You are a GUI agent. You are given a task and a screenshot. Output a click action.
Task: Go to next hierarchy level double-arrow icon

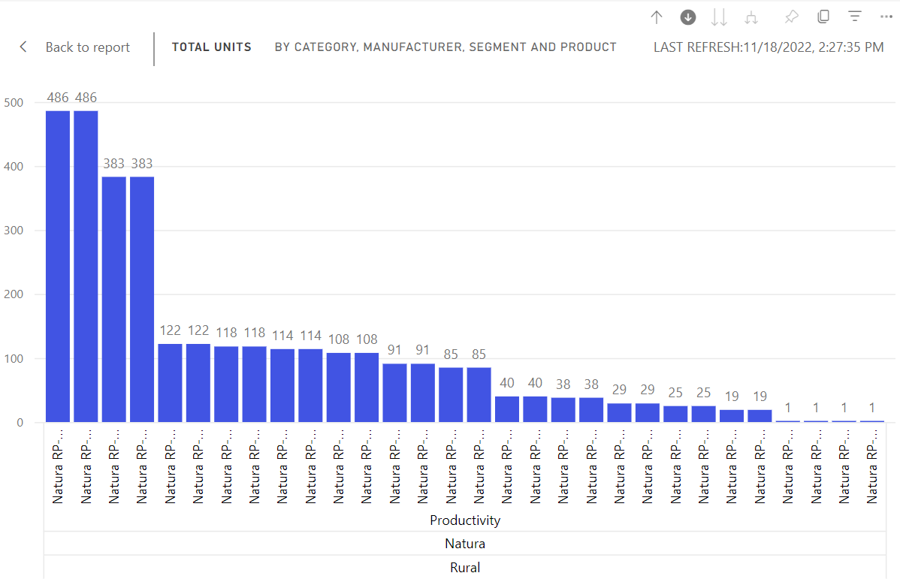719,17
